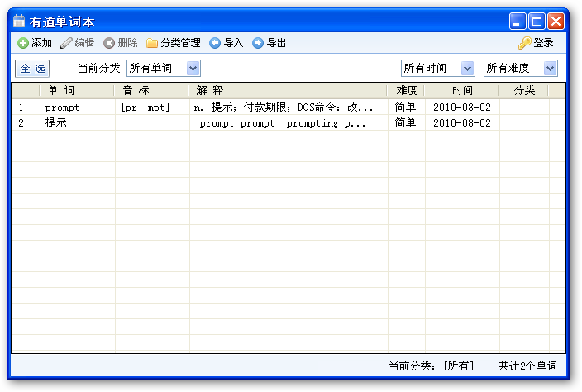582x392 pixels.
Task: Click the 删除 delete cross icon
Action: 109,43
